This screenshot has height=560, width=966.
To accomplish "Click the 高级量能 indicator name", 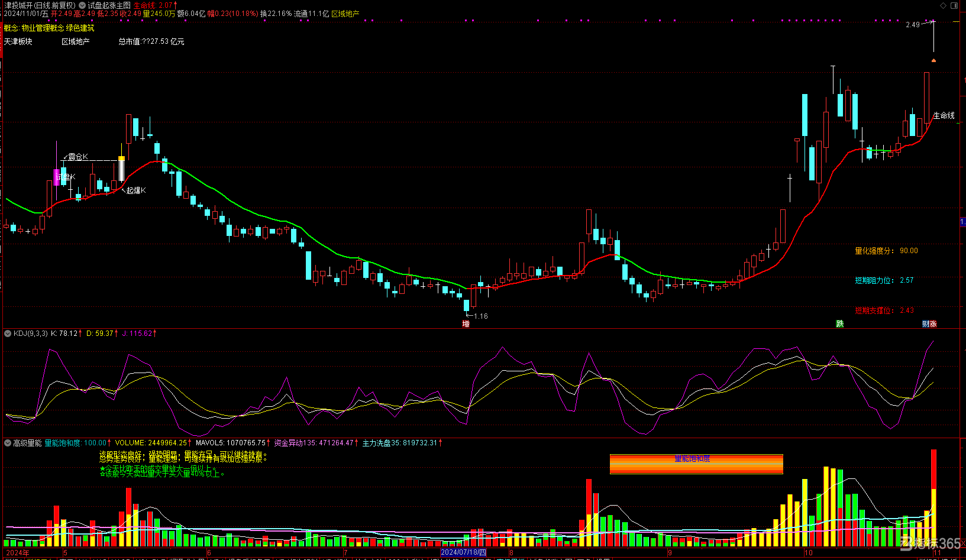I will (x=27, y=443).
